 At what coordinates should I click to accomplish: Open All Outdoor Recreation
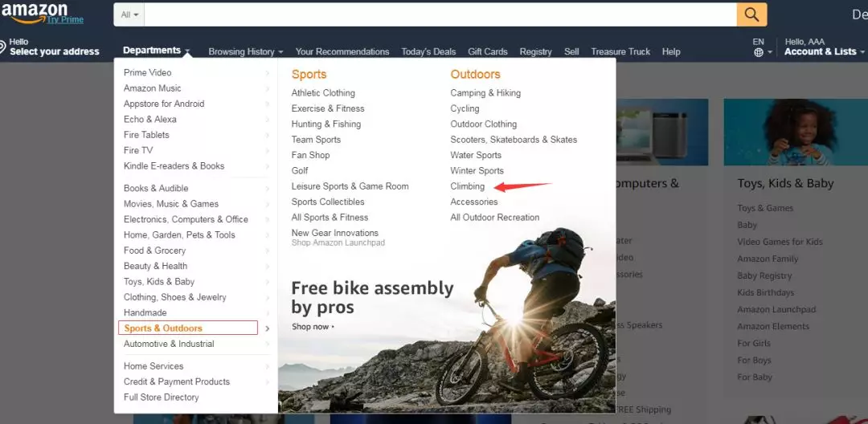495,217
